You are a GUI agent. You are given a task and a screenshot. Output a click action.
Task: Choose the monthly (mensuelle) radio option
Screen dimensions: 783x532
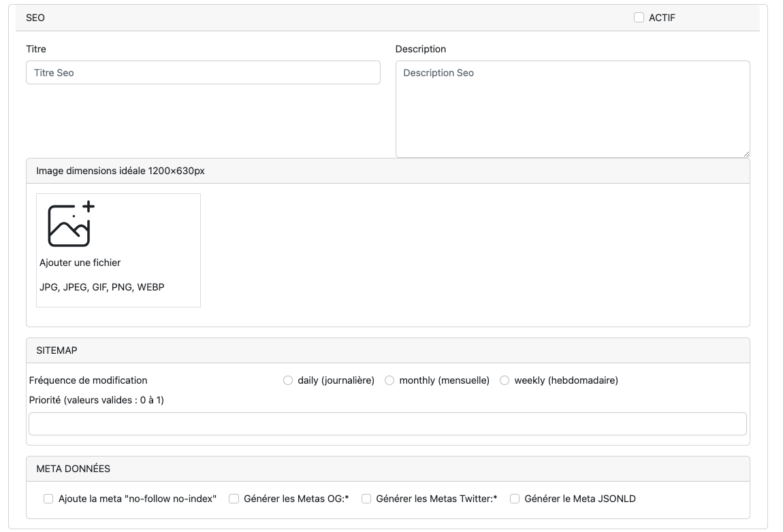[x=389, y=380]
